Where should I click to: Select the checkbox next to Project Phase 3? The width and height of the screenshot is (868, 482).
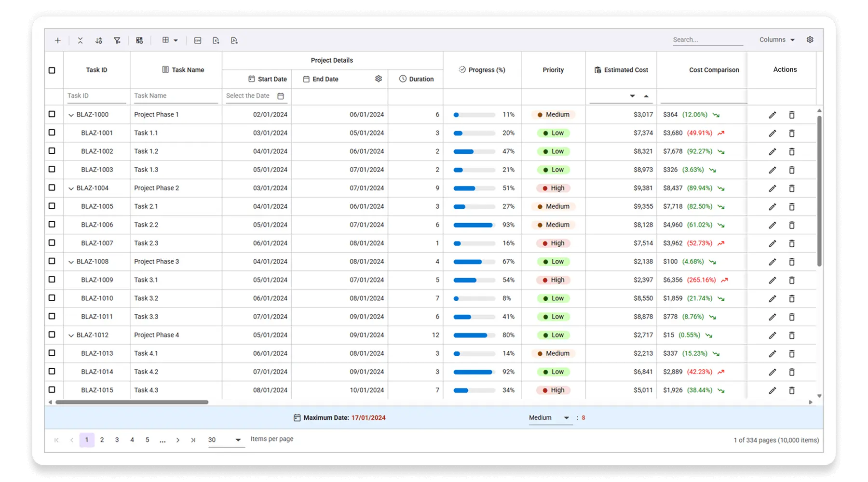(53, 261)
